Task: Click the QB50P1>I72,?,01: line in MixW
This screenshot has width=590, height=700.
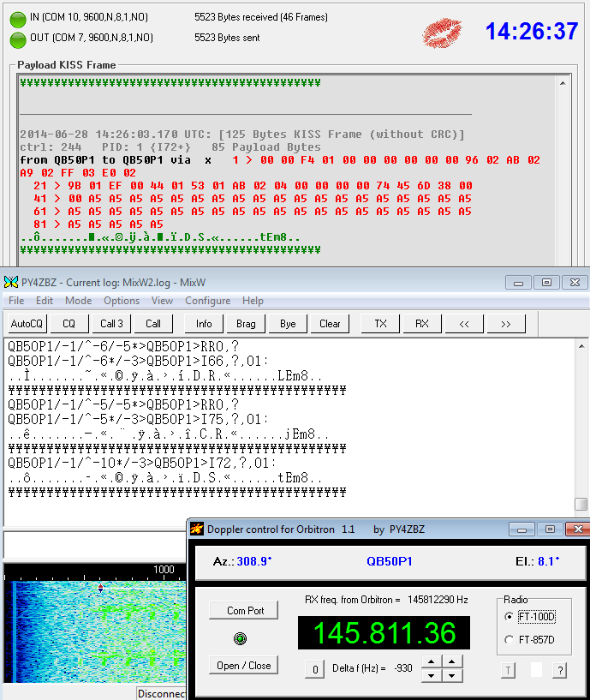Action: (x=142, y=463)
